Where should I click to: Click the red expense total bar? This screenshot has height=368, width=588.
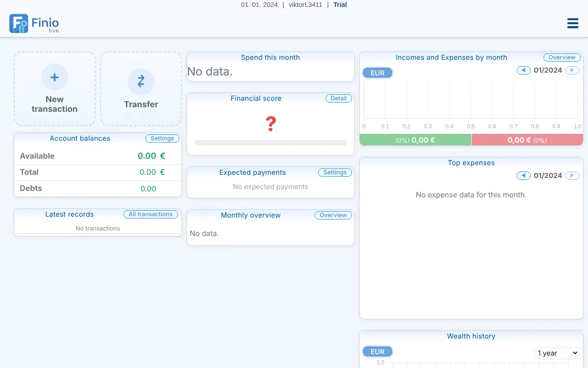click(x=527, y=140)
